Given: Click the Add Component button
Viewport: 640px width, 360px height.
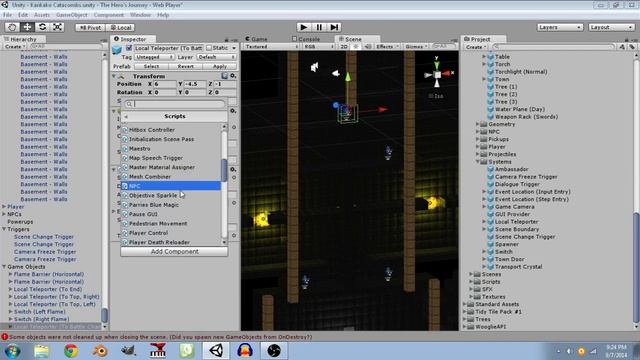Looking at the screenshot, I should pos(174,252).
